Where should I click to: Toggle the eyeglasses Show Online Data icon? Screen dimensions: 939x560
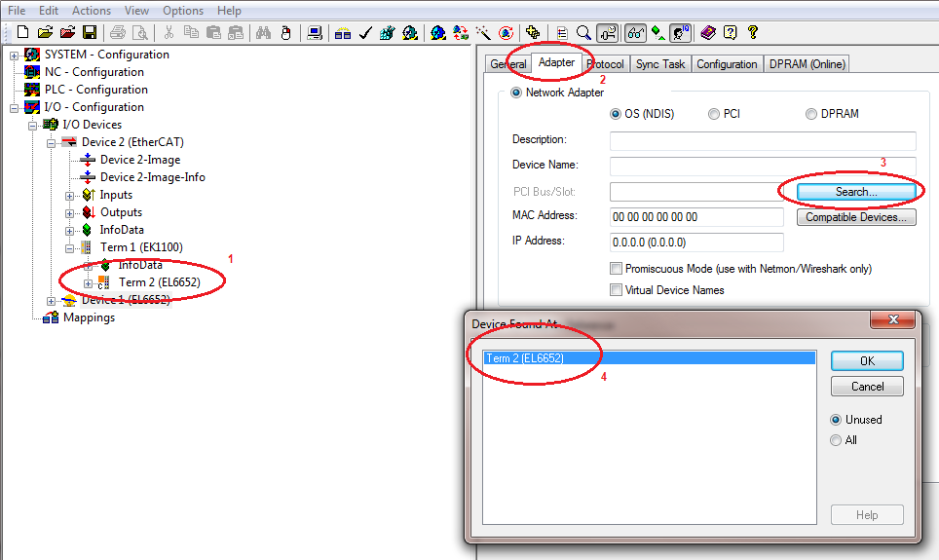tap(635, 32)
